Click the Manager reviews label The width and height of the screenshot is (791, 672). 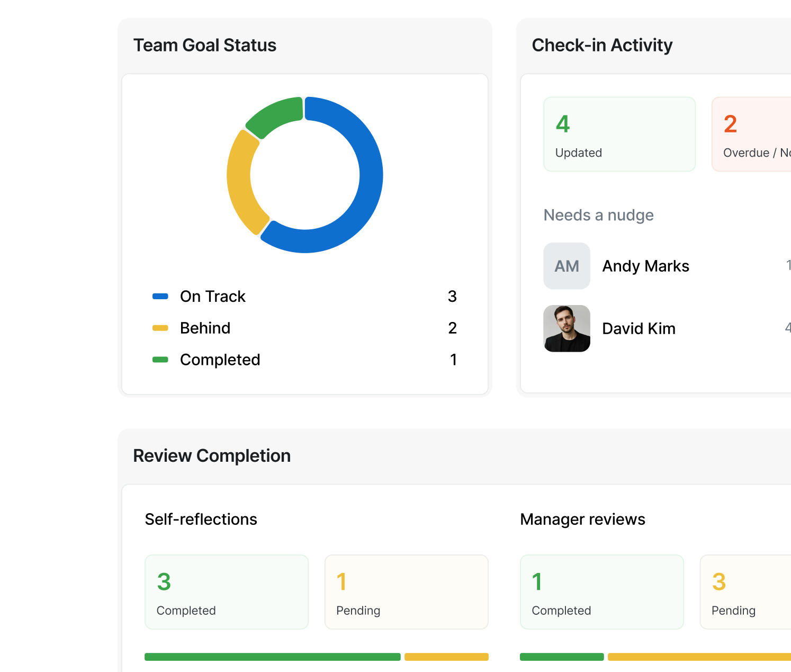[x=583, y=519]
